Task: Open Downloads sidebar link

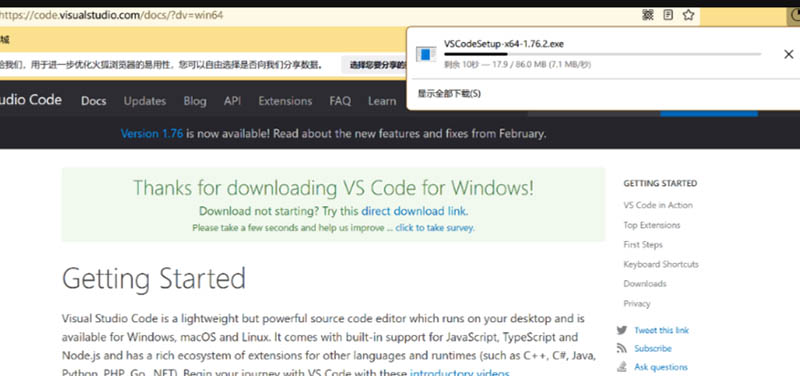Action: 645,284
